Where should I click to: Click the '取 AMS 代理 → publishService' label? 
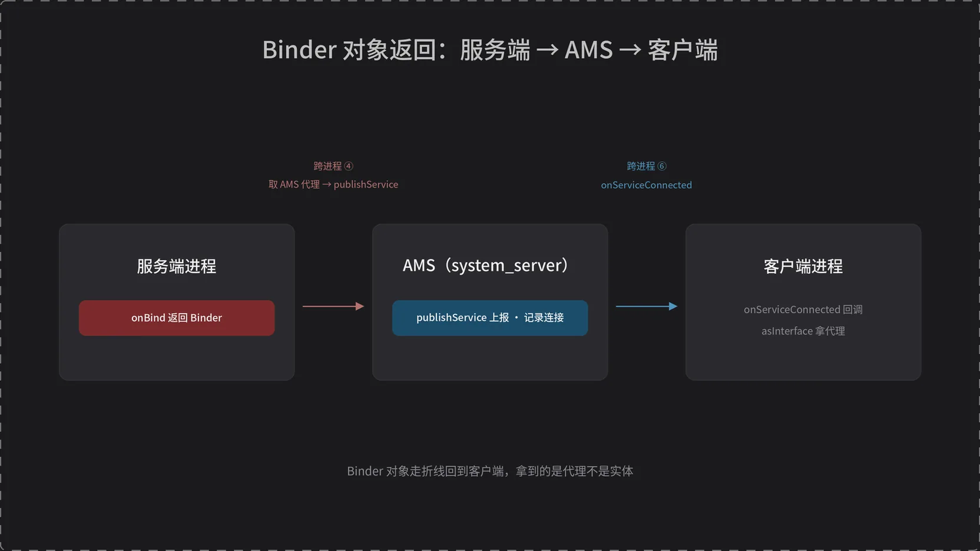point(333,185)
